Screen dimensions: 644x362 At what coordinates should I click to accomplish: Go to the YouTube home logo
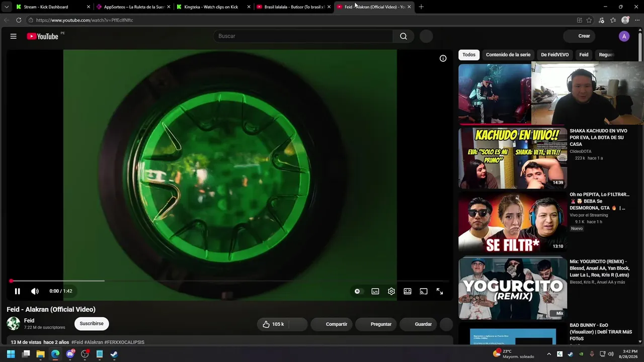click(43, 36)
